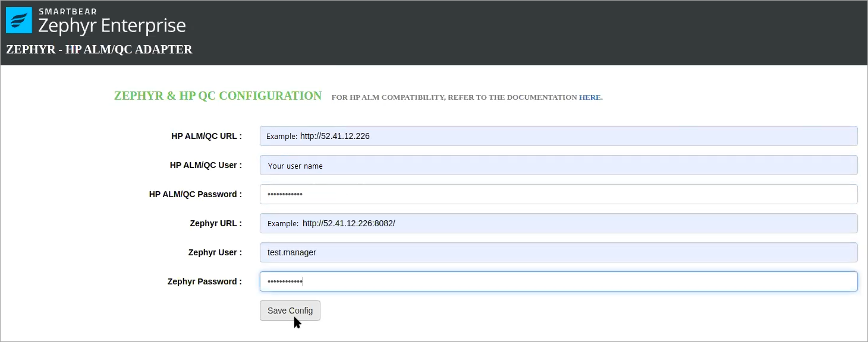
Task: Open the HERE documentation link
Action: click(x=589, y=97)
